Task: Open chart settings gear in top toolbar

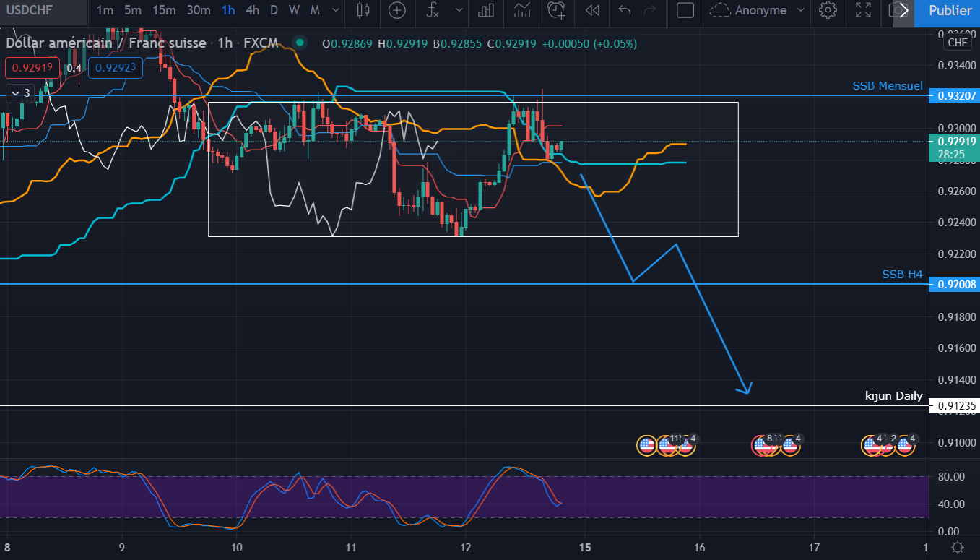Action: 828,11
